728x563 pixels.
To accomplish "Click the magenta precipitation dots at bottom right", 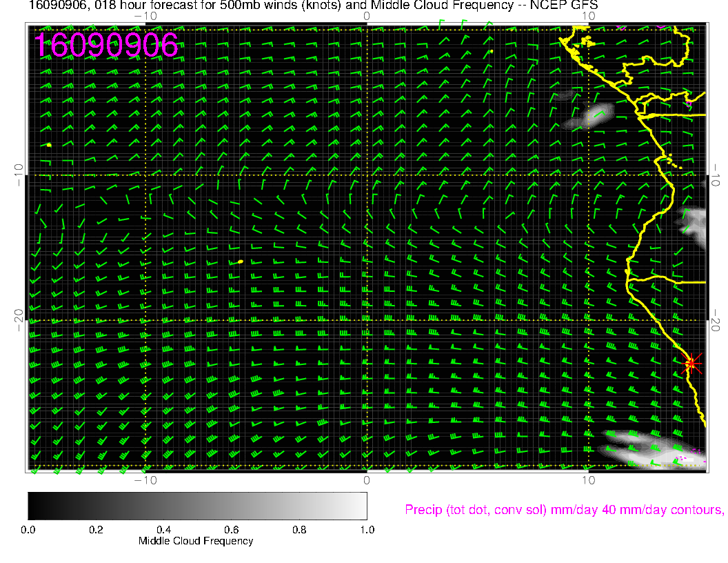I will [x=689, y=455].
